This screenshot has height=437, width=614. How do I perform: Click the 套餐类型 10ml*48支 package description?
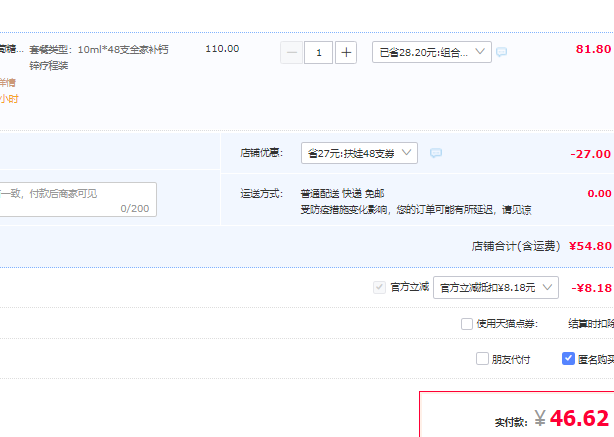point(99,58)
